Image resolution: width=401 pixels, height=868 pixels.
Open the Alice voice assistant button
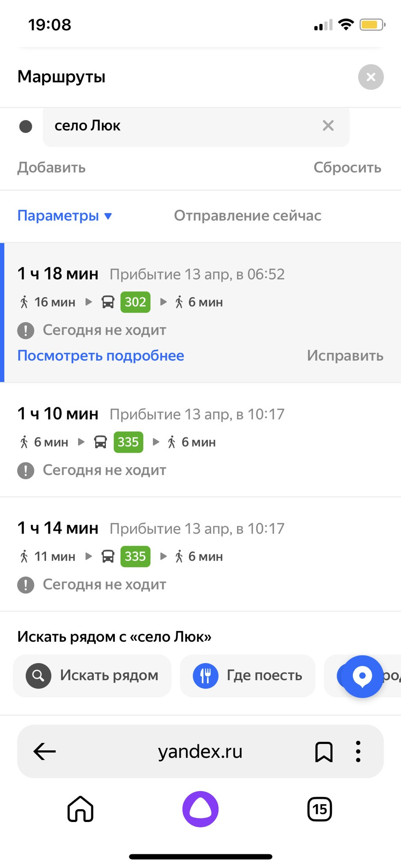click(x=200, y=809)
